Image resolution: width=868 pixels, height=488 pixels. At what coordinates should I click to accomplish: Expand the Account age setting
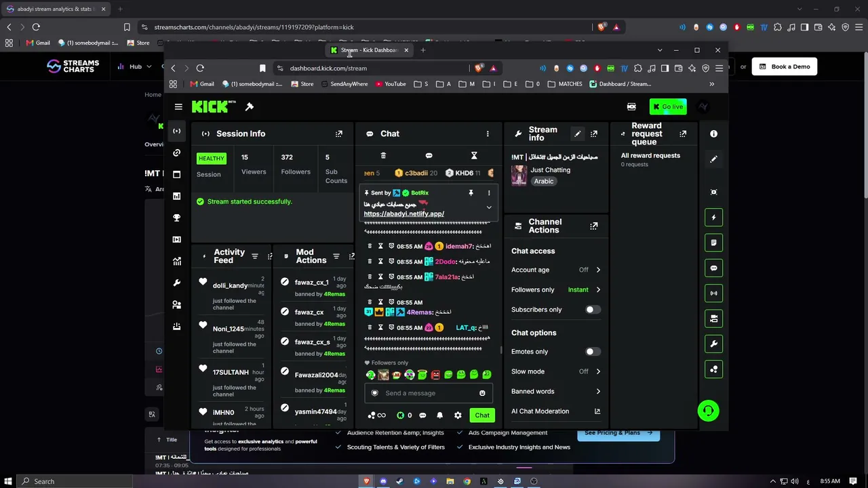pos(598,270)
